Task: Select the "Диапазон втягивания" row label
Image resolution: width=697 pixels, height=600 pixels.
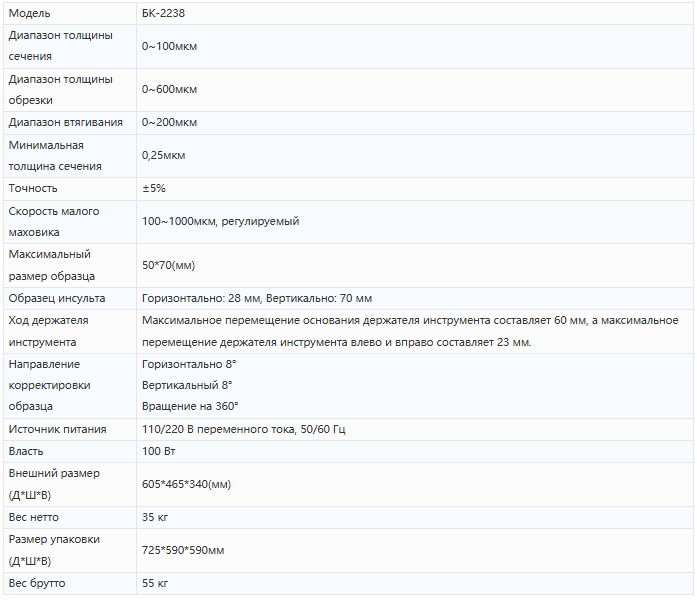Action: click(66, 122)
